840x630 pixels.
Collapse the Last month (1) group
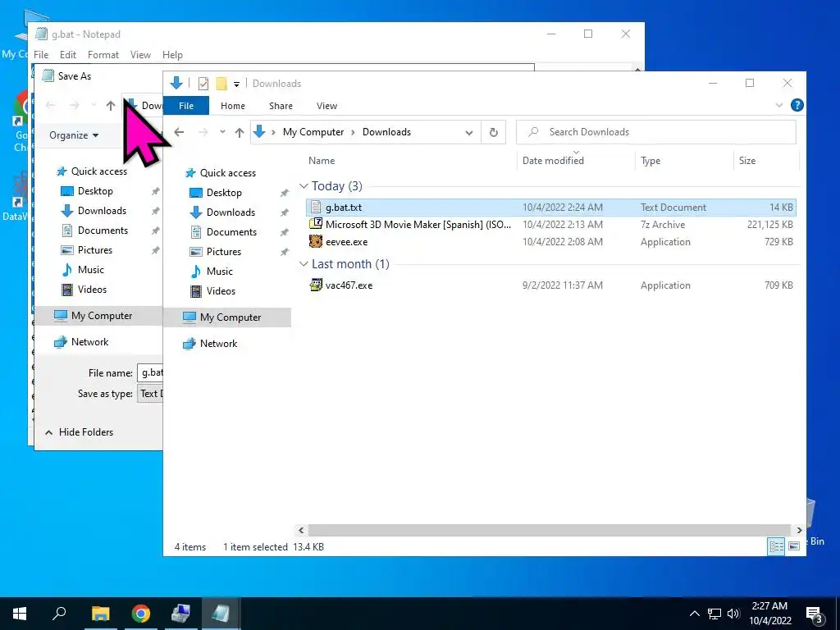304,264
